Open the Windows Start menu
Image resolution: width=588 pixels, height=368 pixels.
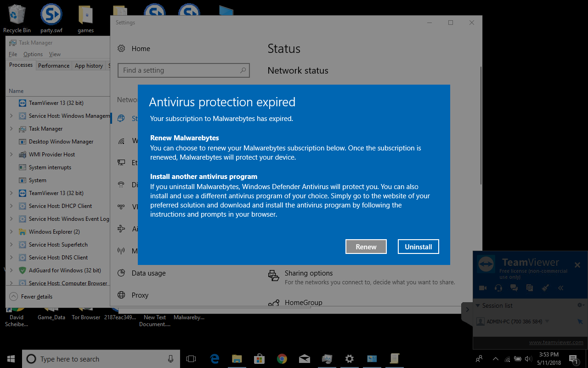point(11,359)
